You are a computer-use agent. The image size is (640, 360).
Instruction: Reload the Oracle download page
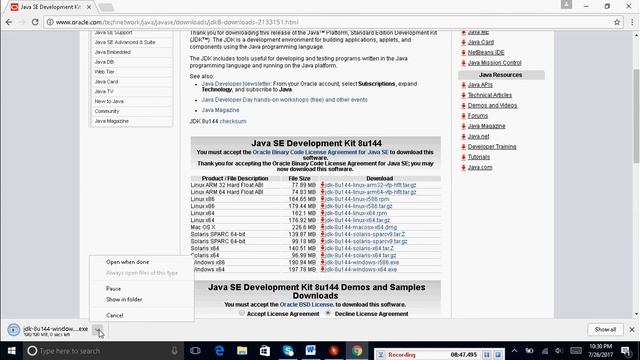click(x=35, y=22)
